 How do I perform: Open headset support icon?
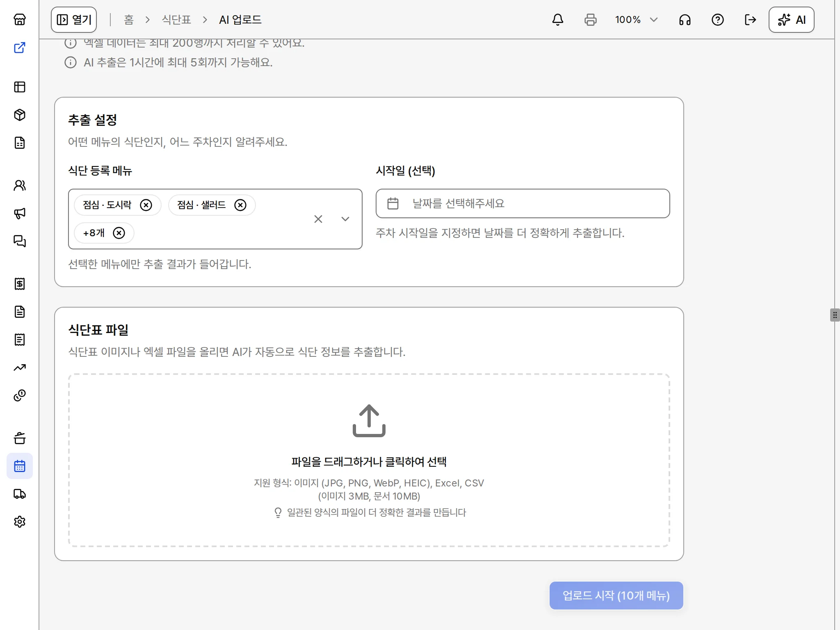tap(685, 20)
